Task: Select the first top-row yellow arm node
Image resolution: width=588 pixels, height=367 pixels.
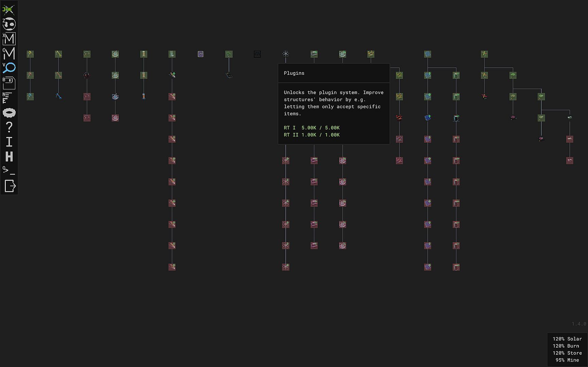Action: point(30,54)
